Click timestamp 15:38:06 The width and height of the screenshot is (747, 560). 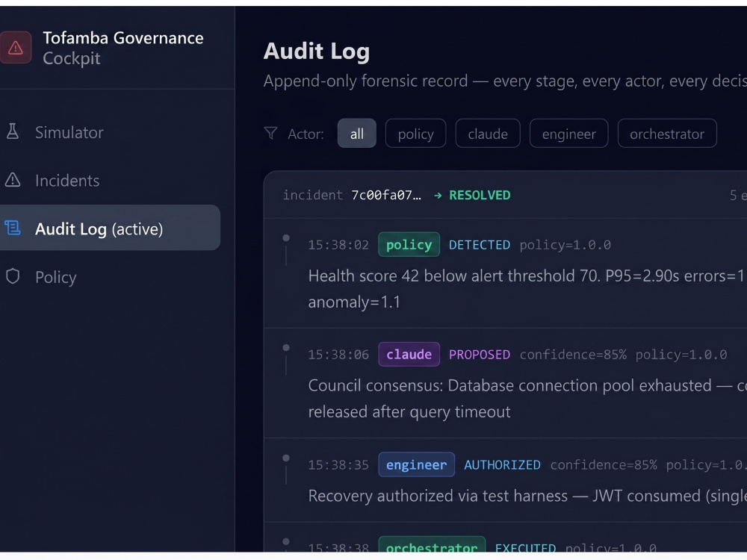338,355
